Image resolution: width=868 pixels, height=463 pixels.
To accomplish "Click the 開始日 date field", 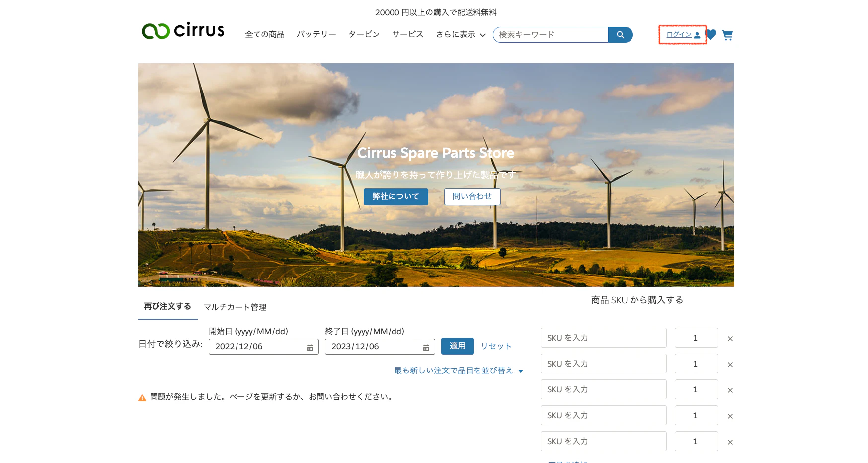I will [264, 347].
